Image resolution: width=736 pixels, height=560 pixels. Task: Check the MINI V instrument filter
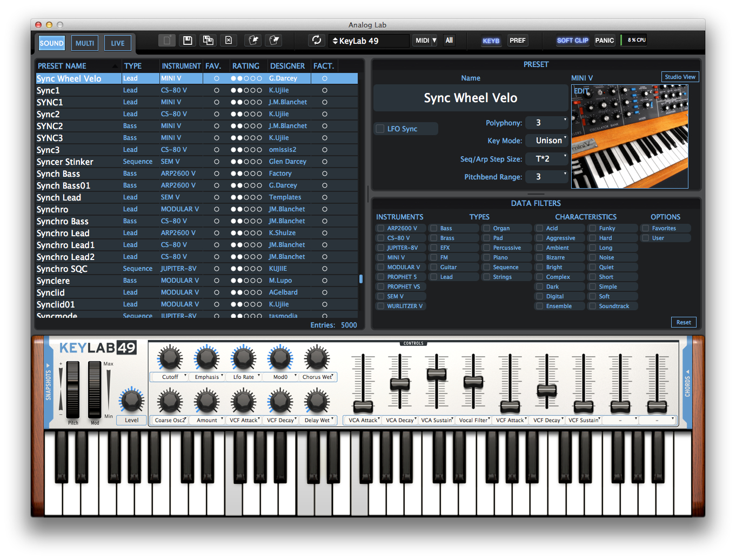click(380, 257)
